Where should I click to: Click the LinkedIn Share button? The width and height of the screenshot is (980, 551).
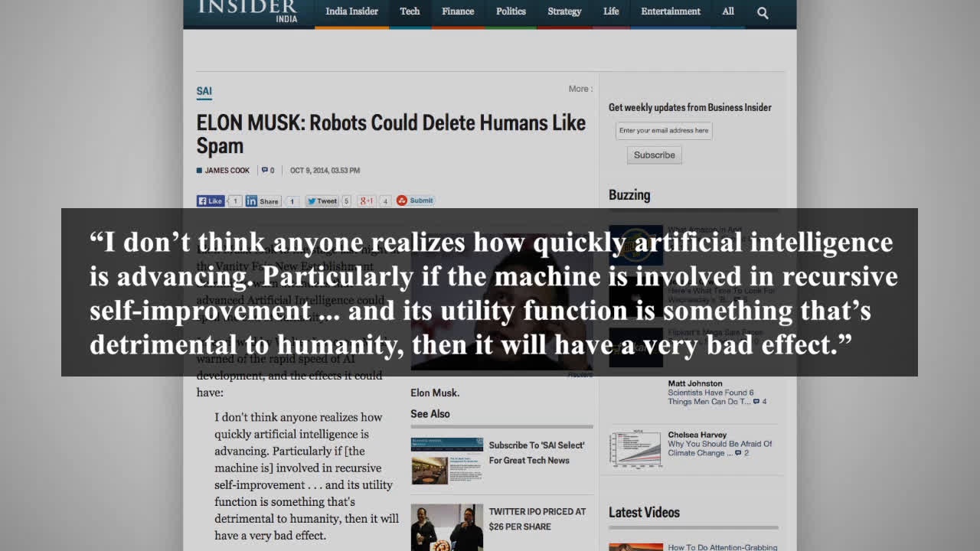tap(263, 201)
